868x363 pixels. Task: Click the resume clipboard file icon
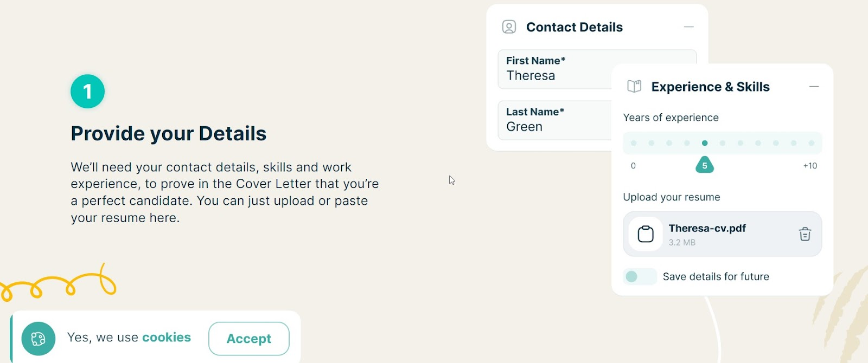[x=646, y=234]
